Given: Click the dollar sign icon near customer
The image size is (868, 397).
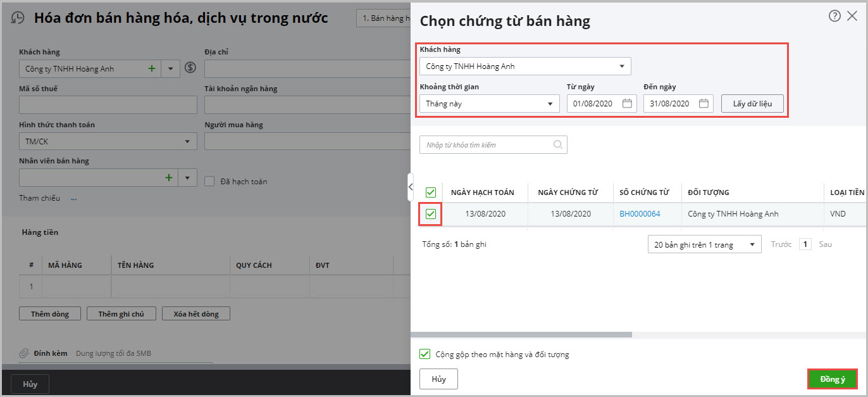Looking at the screenshot, I should coord(190,68).
